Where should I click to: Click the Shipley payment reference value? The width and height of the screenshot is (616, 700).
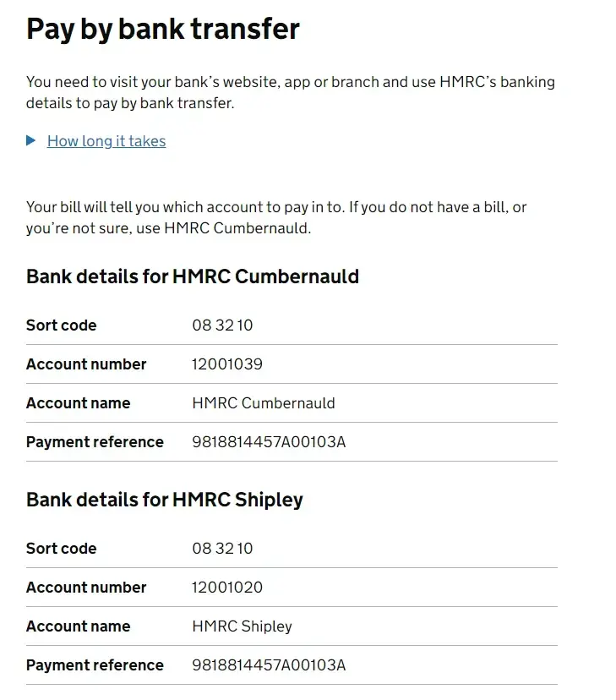click(269, 665)
